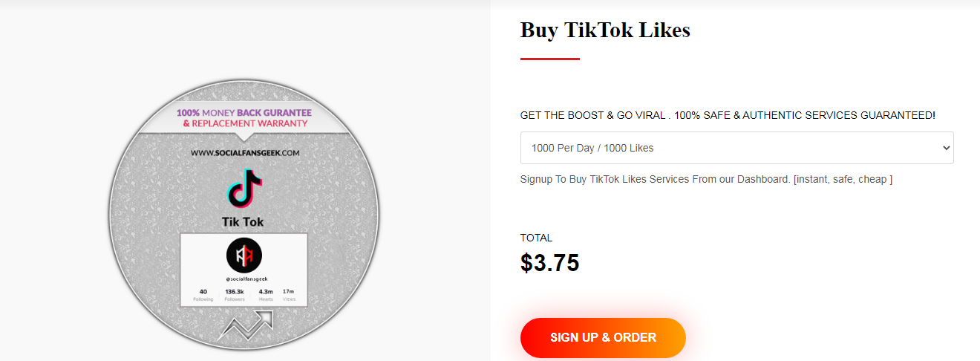Click the black circular profile avatar
Image resolution: width=980 pixels, height=361 pixels.
tap(244, 256)
